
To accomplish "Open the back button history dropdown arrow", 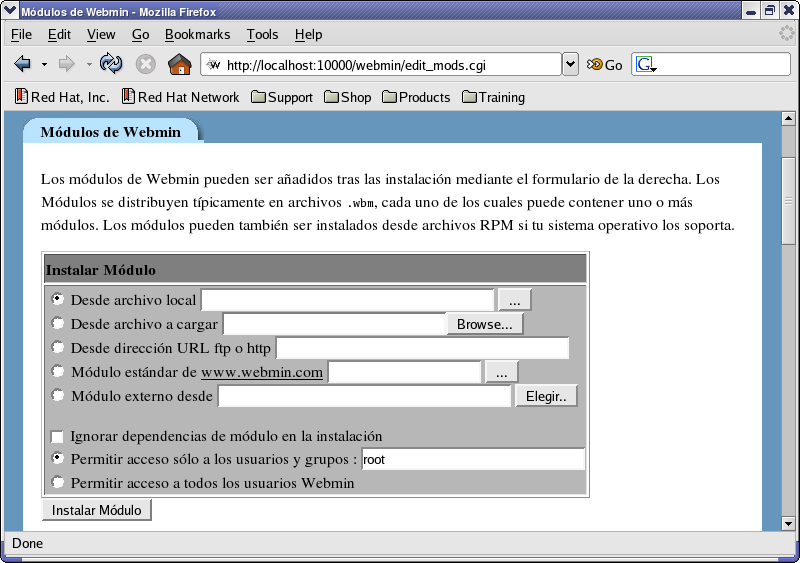I will 44,65.
